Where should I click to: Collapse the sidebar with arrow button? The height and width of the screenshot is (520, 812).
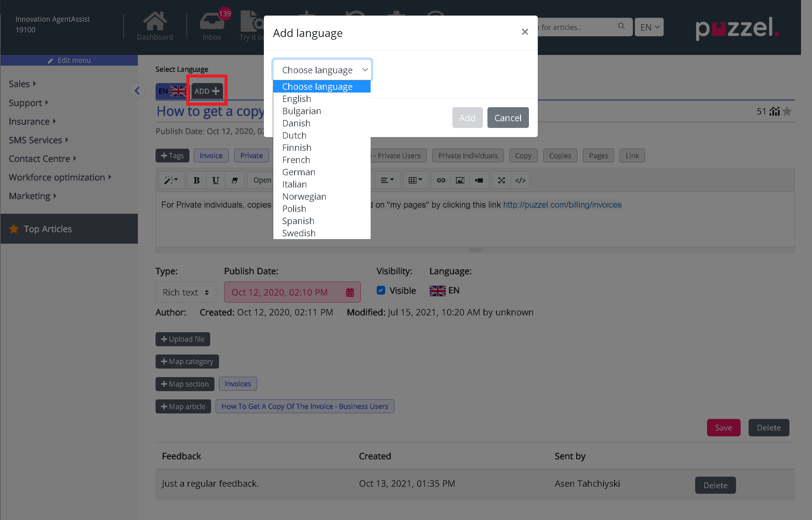point(137,90)
